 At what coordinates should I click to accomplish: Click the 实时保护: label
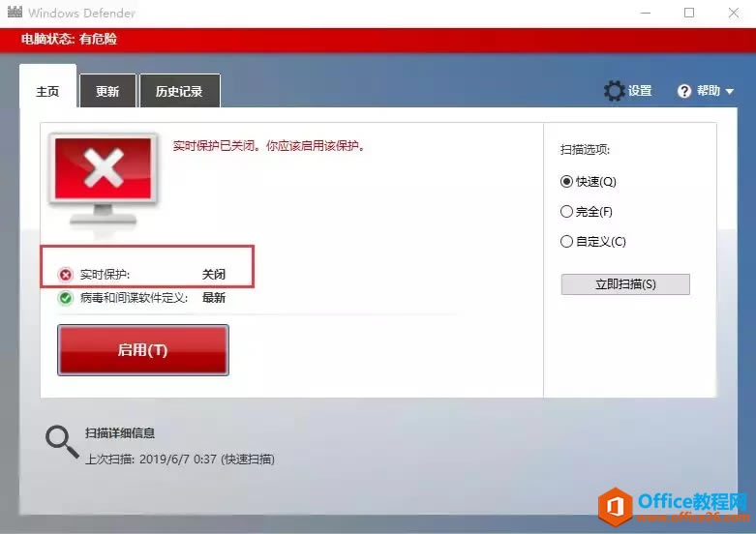tap(105, 275)
